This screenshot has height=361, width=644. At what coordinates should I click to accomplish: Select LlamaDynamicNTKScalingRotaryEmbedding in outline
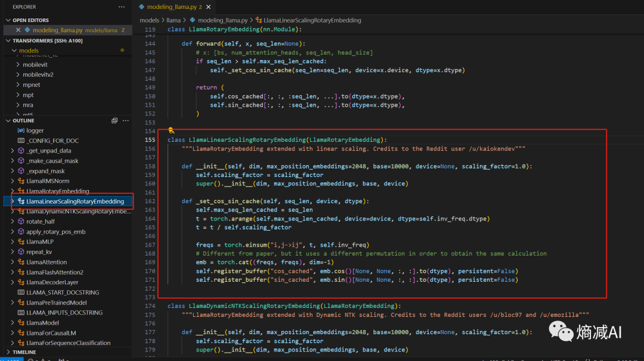coord(79,211)
